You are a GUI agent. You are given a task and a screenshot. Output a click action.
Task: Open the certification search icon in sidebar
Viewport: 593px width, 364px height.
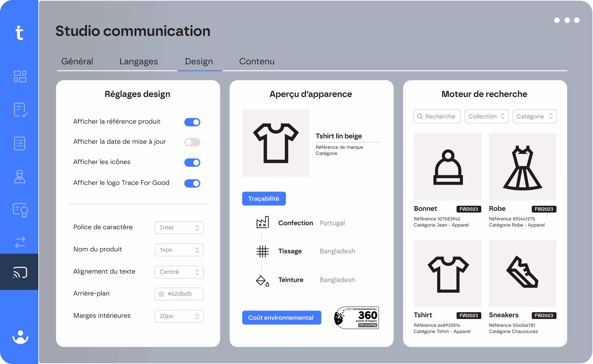coord(20,210)
